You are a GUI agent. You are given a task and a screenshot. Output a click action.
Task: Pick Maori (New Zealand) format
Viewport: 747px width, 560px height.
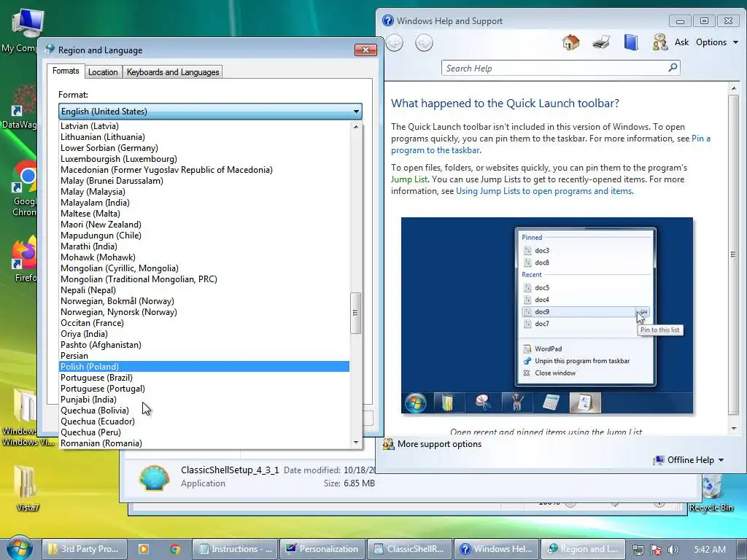(204, 225)
